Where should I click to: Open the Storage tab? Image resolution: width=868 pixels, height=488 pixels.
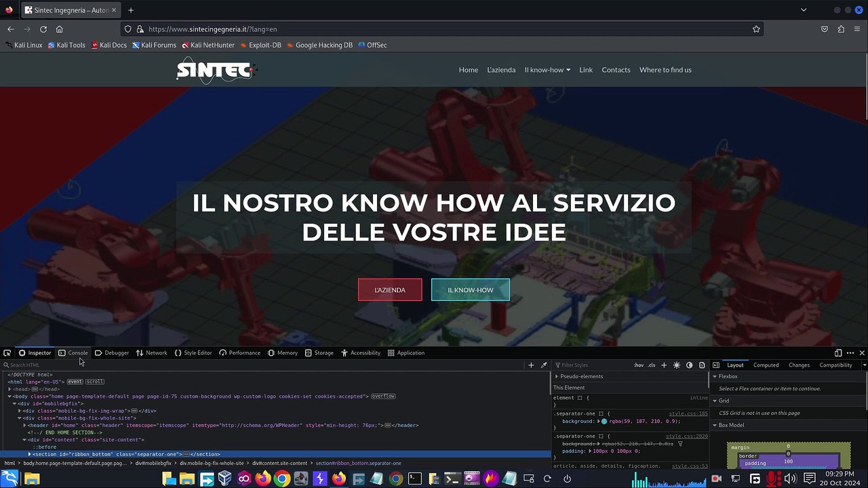click(x=319, y=353)
